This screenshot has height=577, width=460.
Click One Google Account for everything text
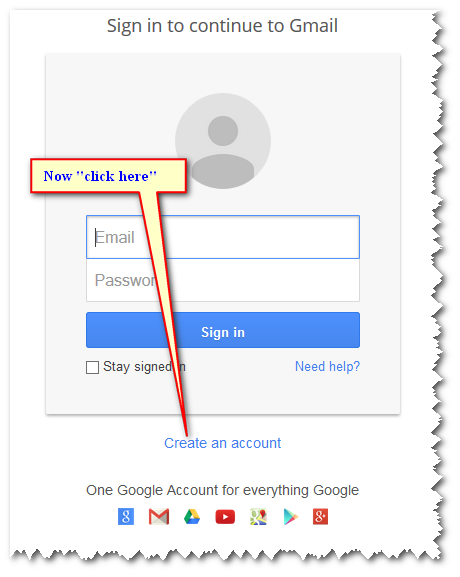pos(222,490)
